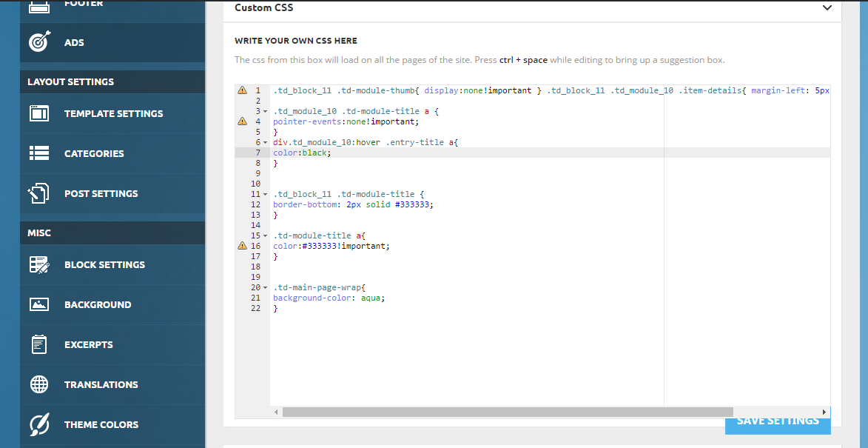Click line number 9 in gutter
Viewport: 868px width, 448px height.
coord(258,173)
